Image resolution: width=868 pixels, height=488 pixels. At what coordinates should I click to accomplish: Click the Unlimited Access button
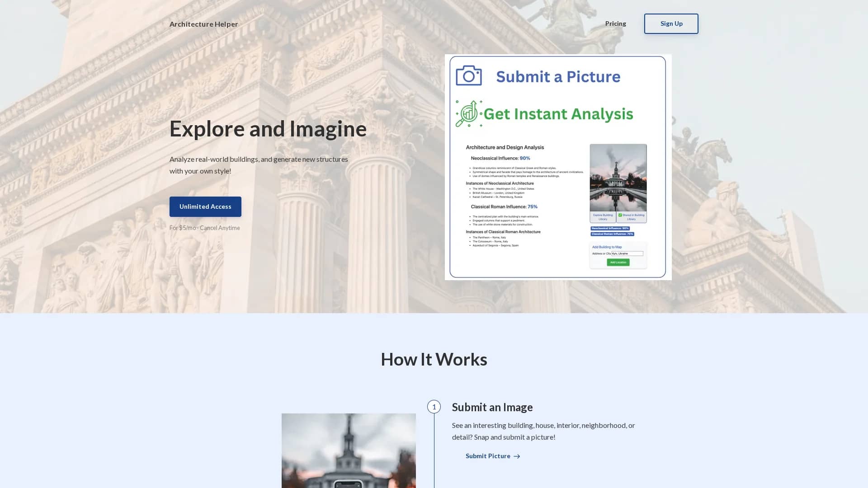coord(205,206)
